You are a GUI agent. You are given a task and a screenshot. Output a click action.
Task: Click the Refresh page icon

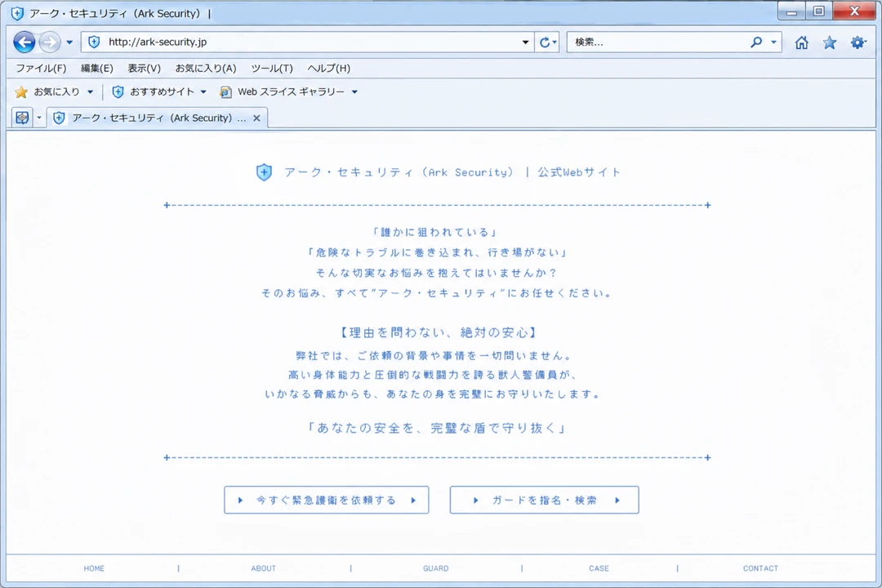click(545, 42)
